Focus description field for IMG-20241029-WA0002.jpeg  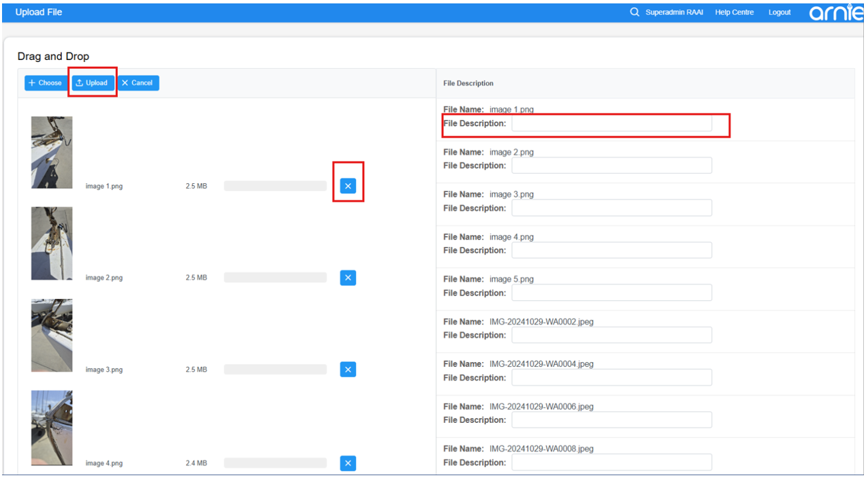[611, 335]
